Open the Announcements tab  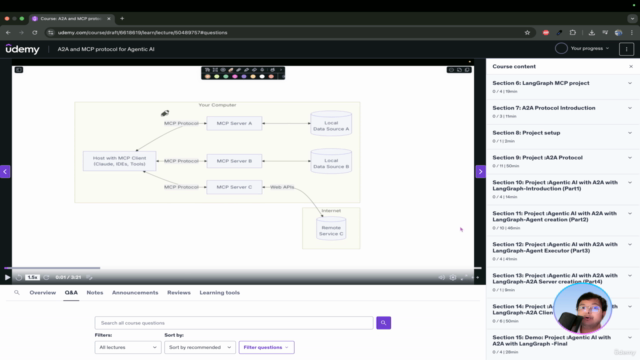click(135, 293)
